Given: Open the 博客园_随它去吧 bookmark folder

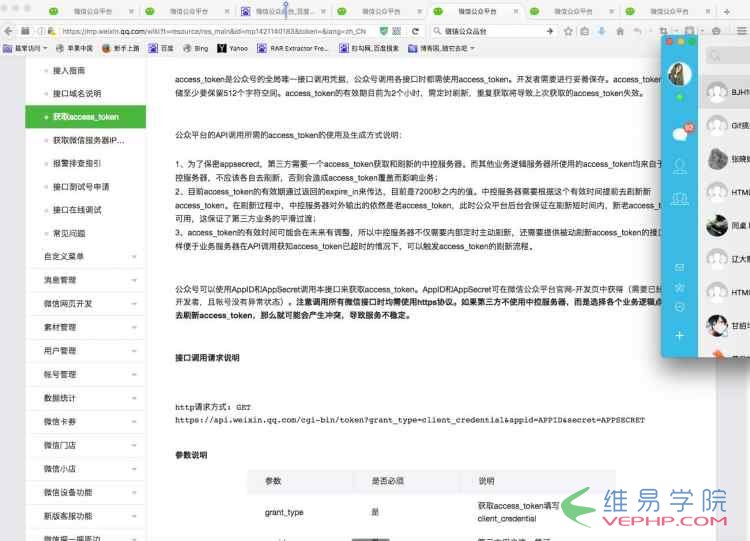Looking at the screenshot, I should (441, 48).
